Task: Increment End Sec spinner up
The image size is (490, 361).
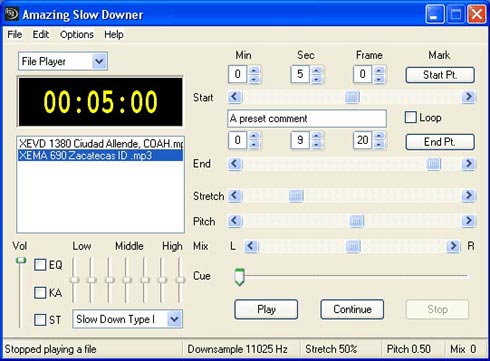Action: [x=317, y=136]
